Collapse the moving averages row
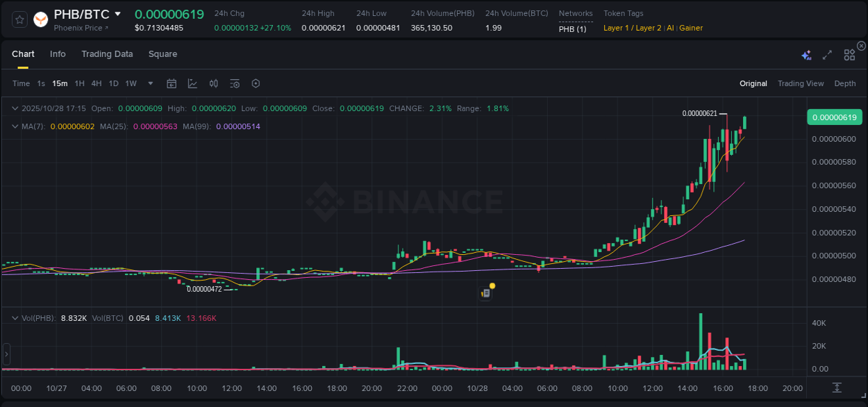868x407 pixels. 15,126
